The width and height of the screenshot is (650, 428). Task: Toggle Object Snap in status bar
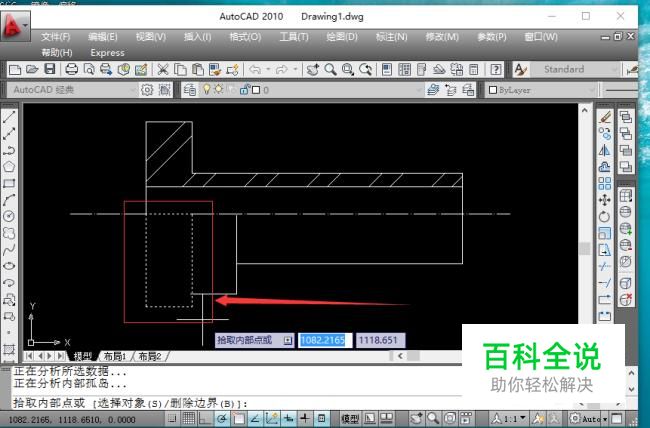[239, 418]
